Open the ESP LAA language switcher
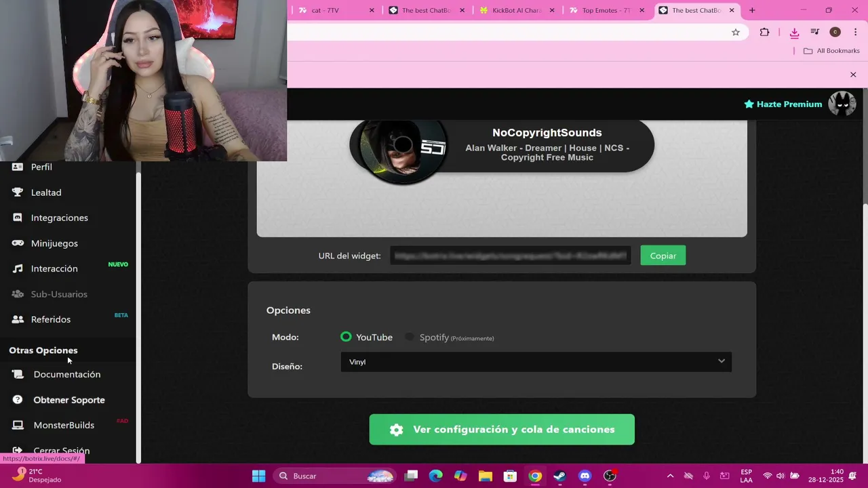This screenshot has width=868, height=488. [x=746, y=476]
